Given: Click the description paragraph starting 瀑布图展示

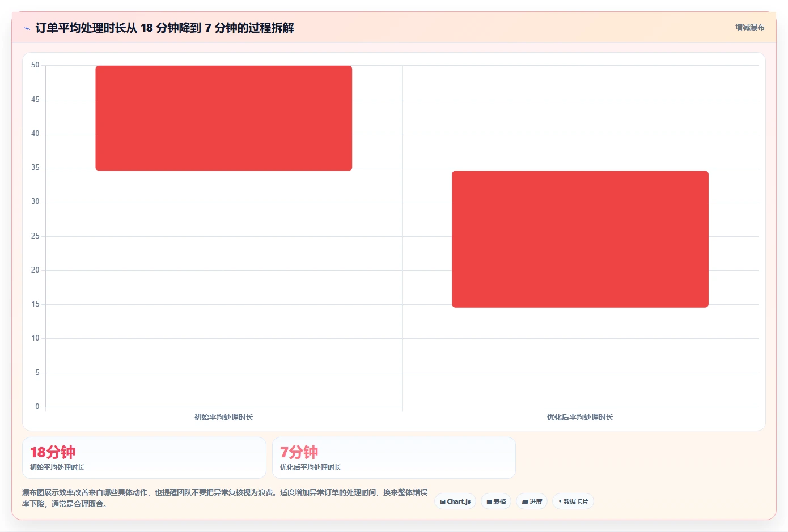Looking at the screenshot, I should (225, 498).
